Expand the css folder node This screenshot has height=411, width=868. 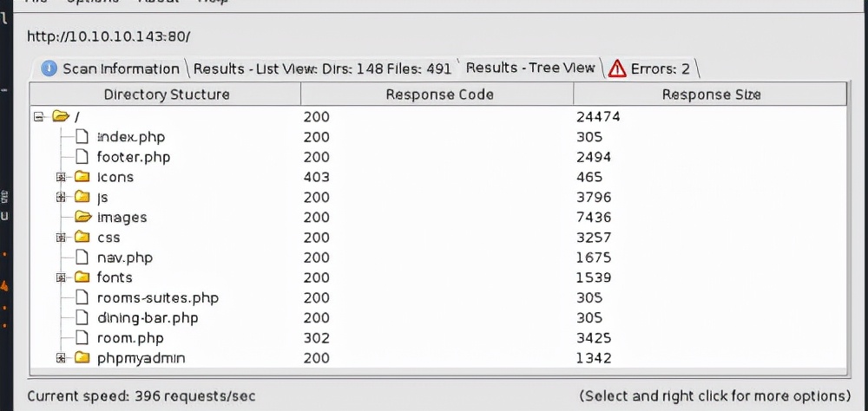click(61, 238)
